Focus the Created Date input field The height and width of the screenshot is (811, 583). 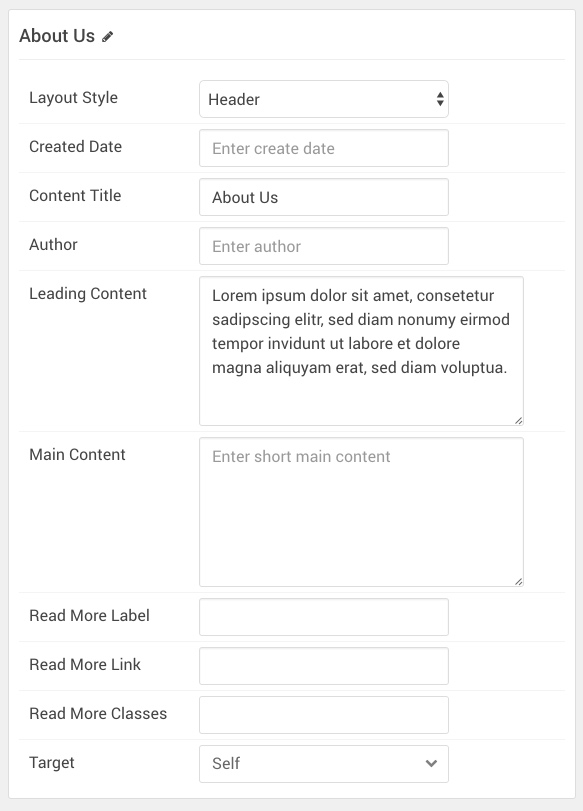click(324, 148)
